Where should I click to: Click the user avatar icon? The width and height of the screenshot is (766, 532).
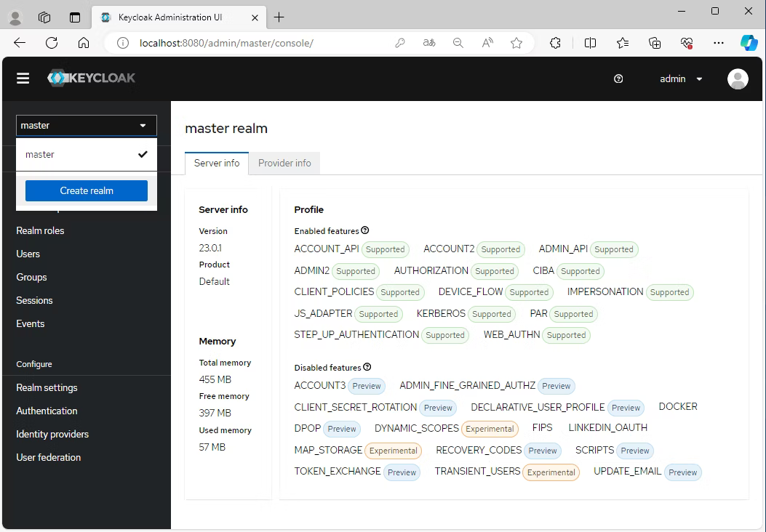tap(738, 78)
